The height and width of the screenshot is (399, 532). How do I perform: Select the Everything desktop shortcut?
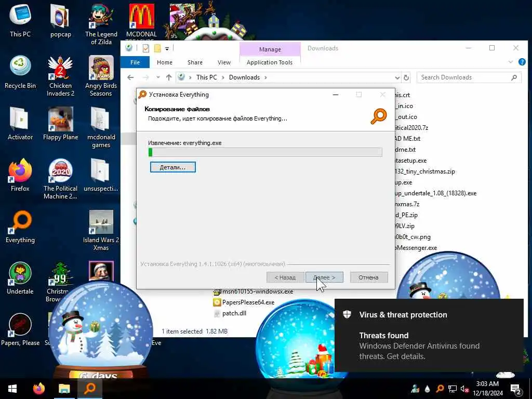20,227
